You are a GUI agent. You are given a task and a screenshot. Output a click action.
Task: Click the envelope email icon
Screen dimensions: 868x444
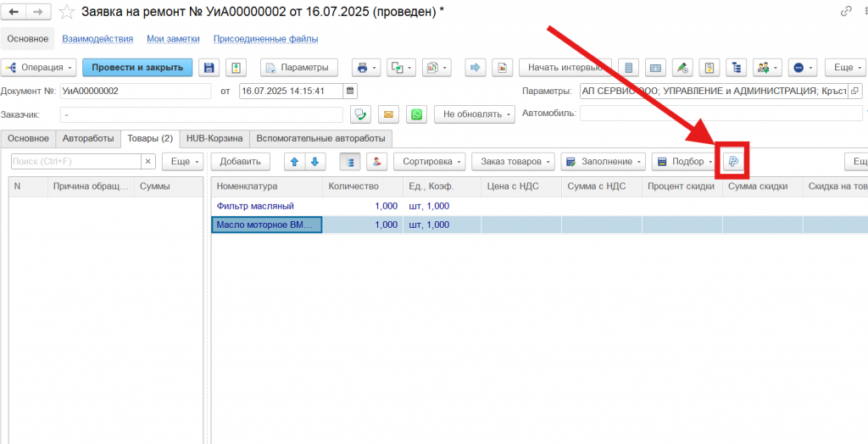tap(388, 114)
